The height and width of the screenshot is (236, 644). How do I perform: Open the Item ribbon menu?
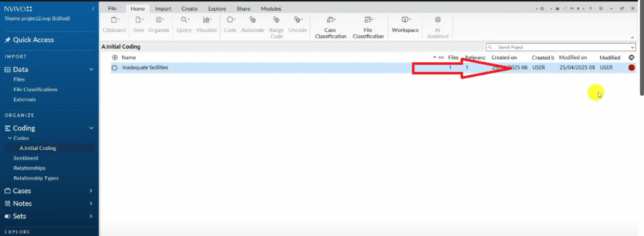(138, 25)
